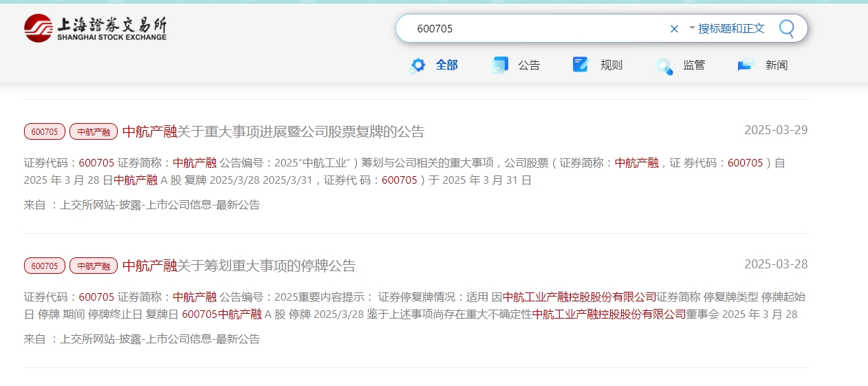Image resolution: width=868 pixels, height=386 pixels.
Task: Click summary text of the 复牌 announcement
Action: pos(404,171)
